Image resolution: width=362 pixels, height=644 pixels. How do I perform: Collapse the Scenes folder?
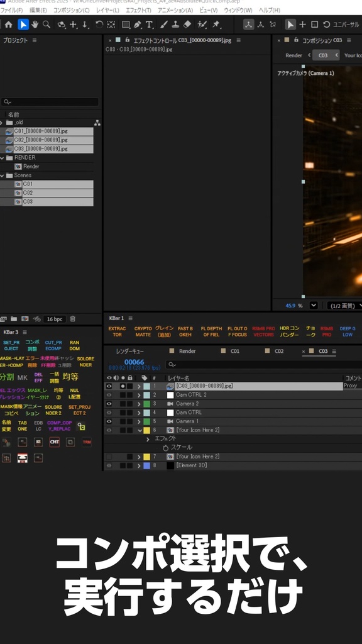tap(2, 175)
